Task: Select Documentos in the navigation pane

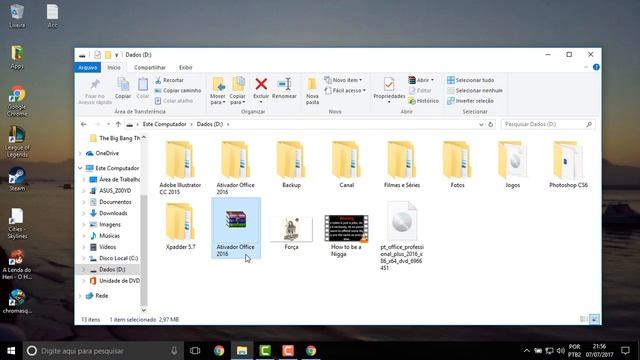Action: pos(115,202)
